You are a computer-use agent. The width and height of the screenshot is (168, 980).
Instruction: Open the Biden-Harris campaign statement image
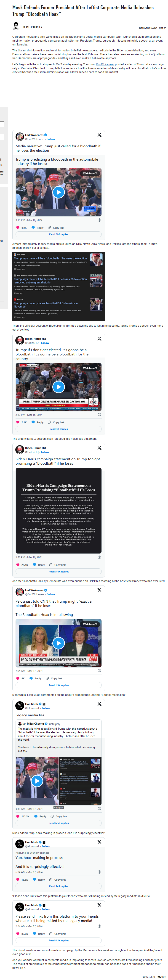[59, 511]
